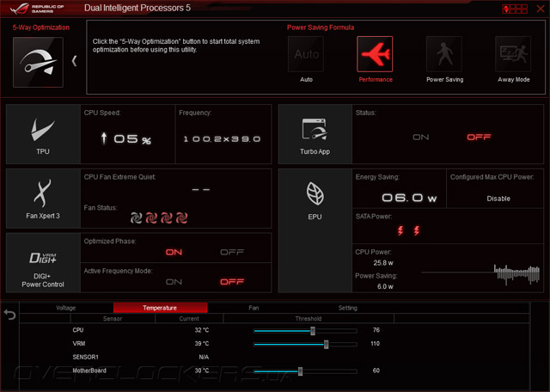This screenshot has height=392, width=550.
Task: Open the TPU module
Action: [43, 134]
